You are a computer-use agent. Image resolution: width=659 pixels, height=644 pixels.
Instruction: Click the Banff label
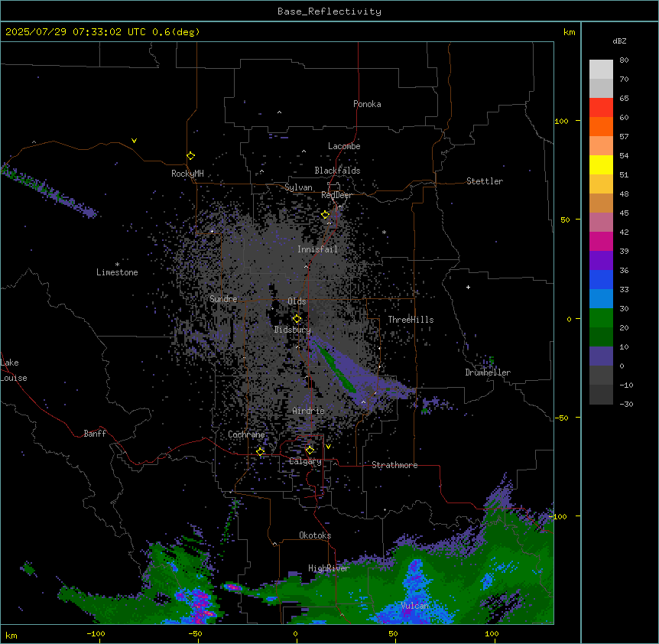tap(95, 434)
